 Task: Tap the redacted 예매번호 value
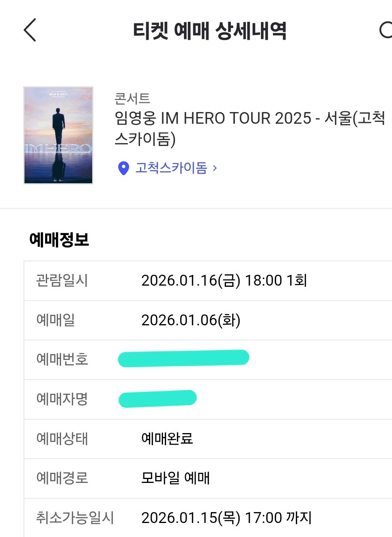pyautogui.click(x=184, y=358)
